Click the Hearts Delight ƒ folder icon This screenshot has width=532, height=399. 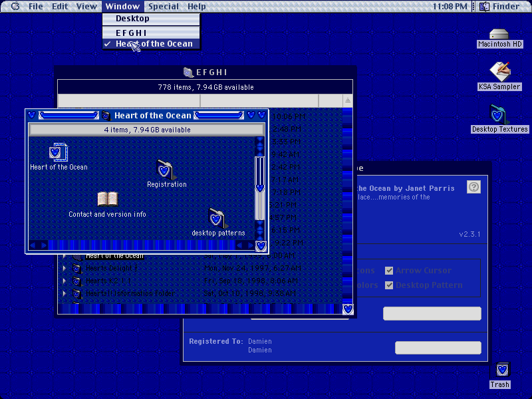tap(76, 269)
